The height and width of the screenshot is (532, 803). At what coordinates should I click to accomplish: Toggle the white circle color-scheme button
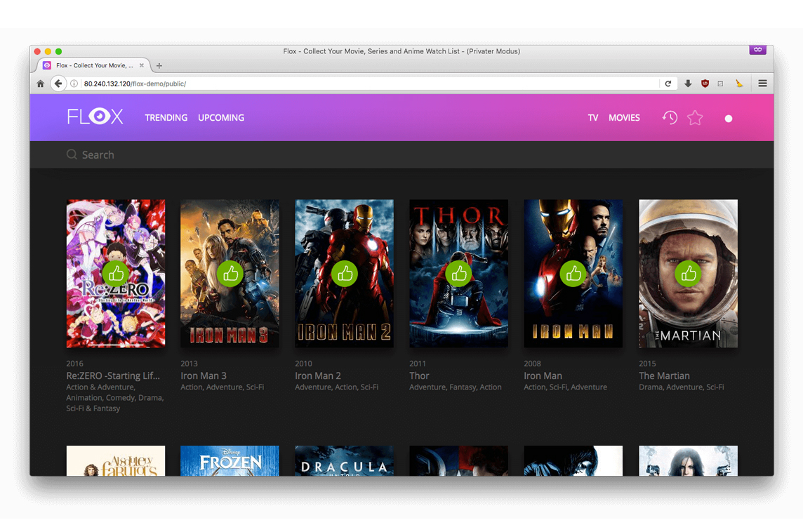pyautogui.click(x=728, y=119)
